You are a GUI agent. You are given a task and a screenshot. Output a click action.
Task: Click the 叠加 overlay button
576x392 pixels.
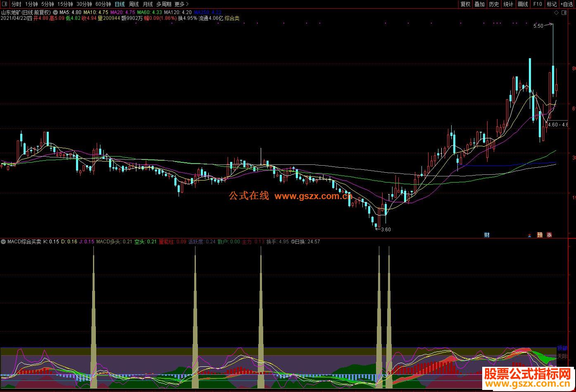click(x=480, y=4)
